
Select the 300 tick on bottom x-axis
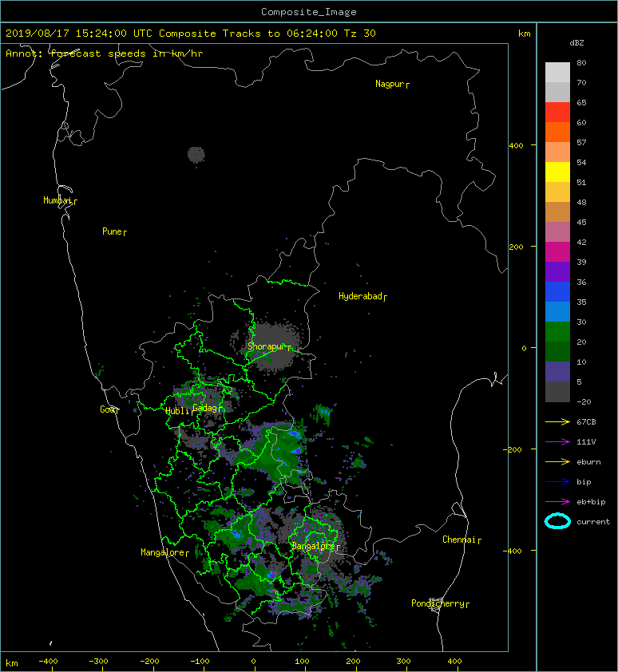pos(403,662)
